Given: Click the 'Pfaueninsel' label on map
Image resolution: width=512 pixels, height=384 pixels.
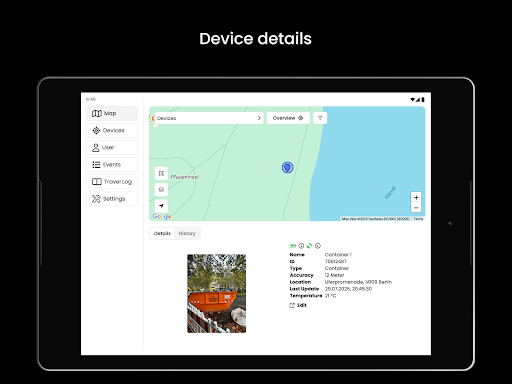Looking at the screenshot, I should pyautogui.click(x=185, y=177).
